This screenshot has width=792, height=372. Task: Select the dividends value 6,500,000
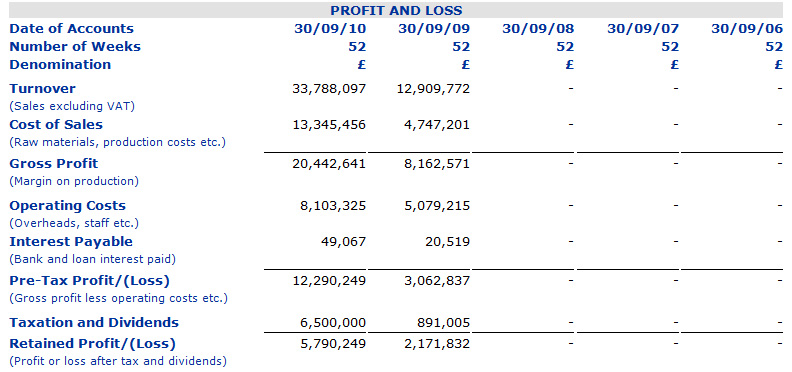click(333, 322)
